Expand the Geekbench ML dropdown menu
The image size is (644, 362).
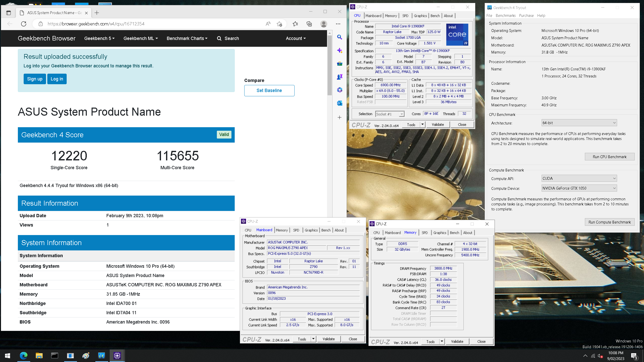click(x=141, y=38)
